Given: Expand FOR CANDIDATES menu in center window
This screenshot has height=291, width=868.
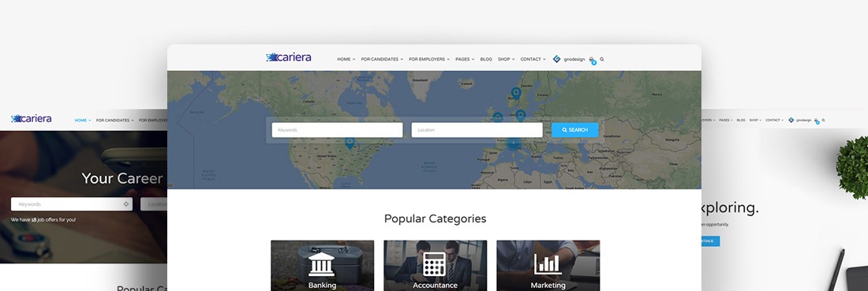Looking at the screenshot, I should coord(382,59).
